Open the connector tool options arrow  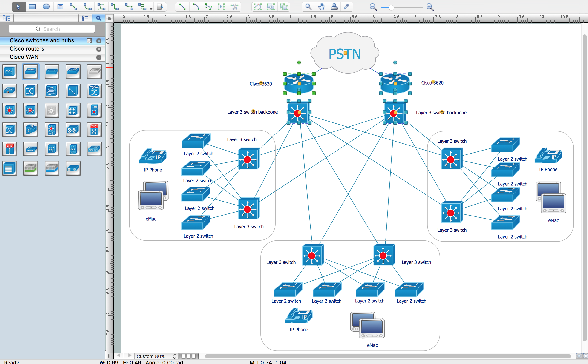(x=151, y=9)
